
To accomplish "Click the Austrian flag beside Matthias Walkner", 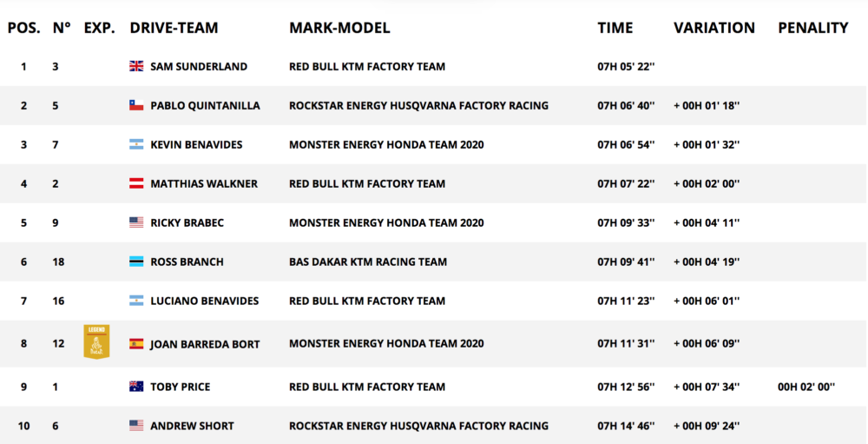I will [x=136, y=183].
